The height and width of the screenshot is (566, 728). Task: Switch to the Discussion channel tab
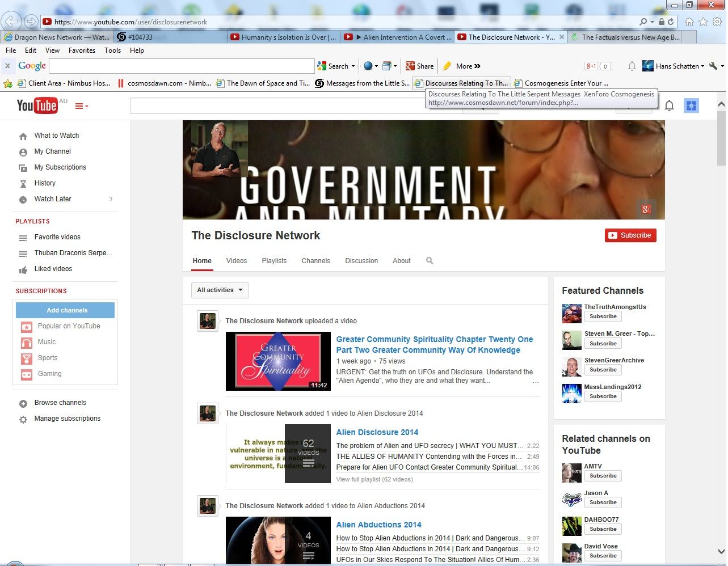point(361,261)
